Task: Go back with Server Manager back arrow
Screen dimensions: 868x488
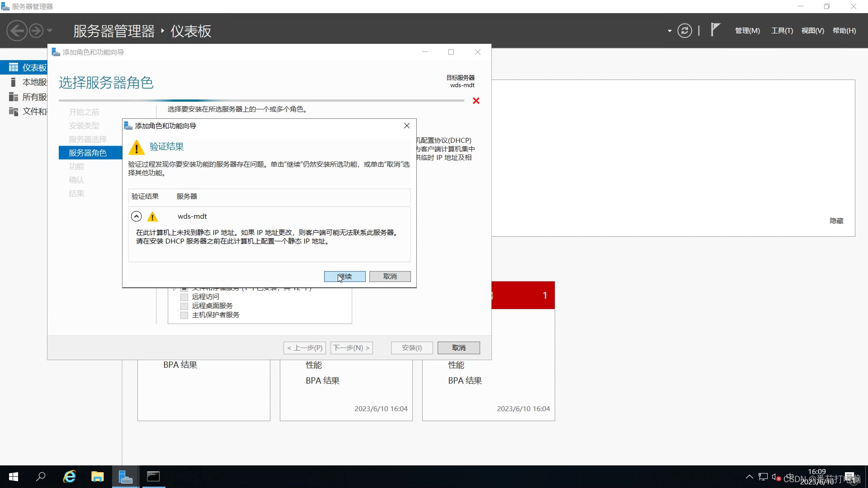Action: click(x=17, y=31)
